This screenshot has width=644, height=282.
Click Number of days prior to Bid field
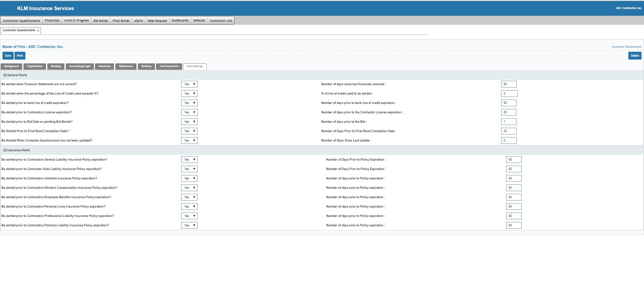tap(508, 122)
